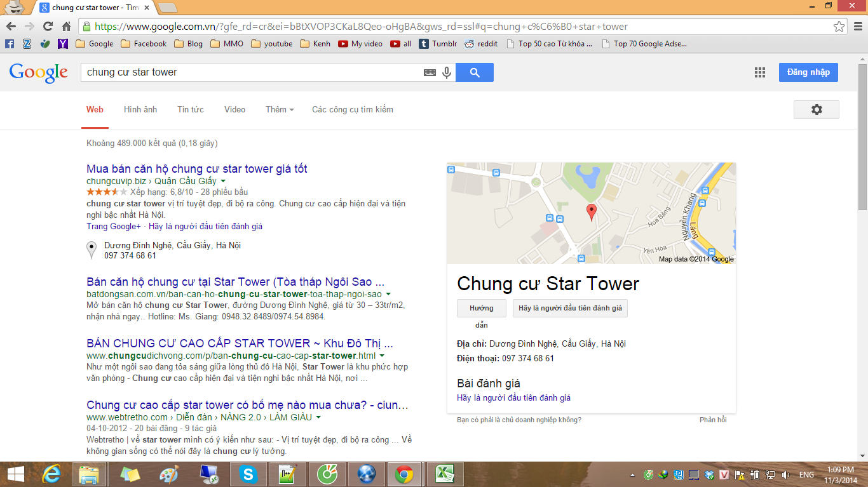Image resolution: width=868 pixels, height=487 pixels.
Task: Click the red map pin on the map
Action: [592, 213]
